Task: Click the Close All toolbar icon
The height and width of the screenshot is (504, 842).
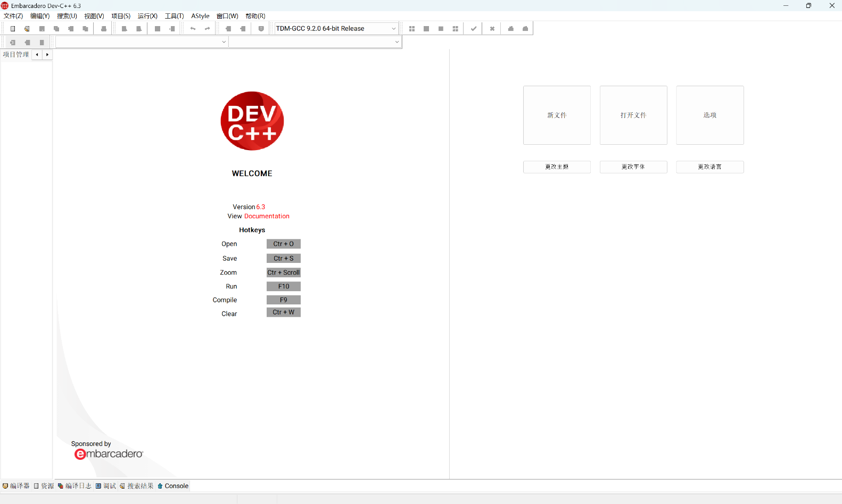Action: [x=85, y=29]
